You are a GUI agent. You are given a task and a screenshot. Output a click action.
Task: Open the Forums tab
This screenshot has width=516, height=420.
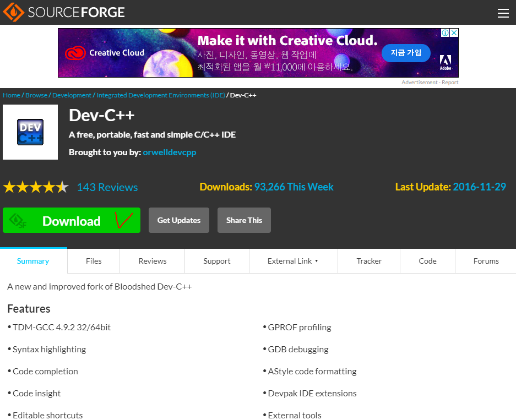[486, 261]
